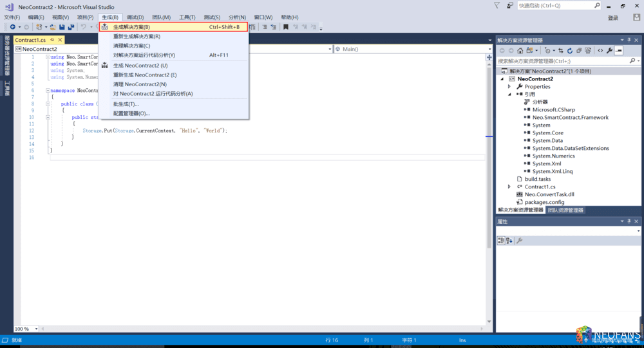This screenshot has height=348, width=644.
Task: Click the Navigate Backward toolbar icon
Action: pyautogui.click(x=13, y=27)
